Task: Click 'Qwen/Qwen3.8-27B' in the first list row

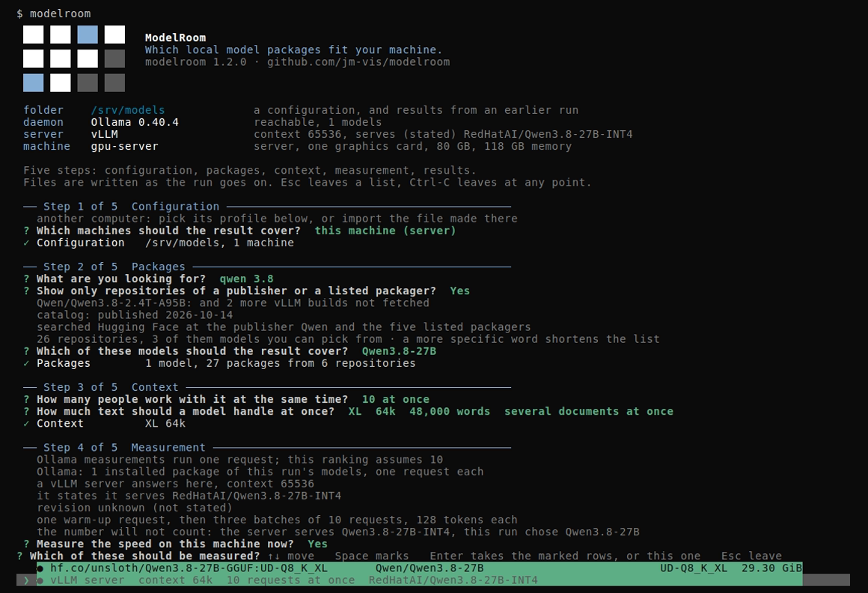Action: (x=430, y=568)
